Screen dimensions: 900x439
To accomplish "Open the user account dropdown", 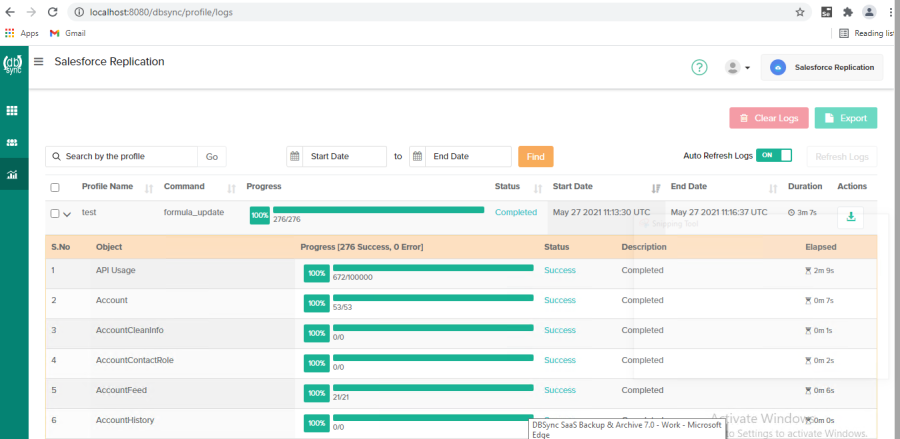I will [736, 68].
